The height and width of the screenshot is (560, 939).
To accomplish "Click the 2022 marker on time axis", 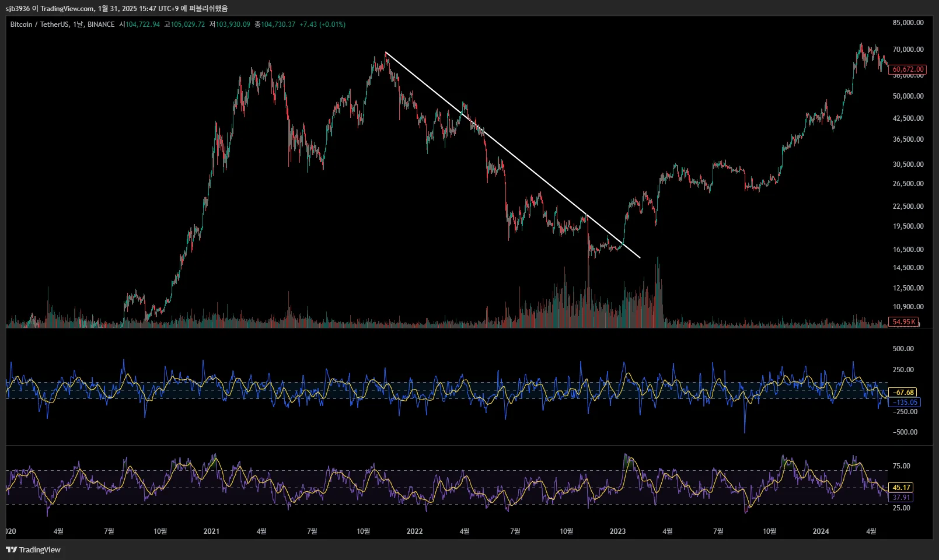I will click(414, 531).
